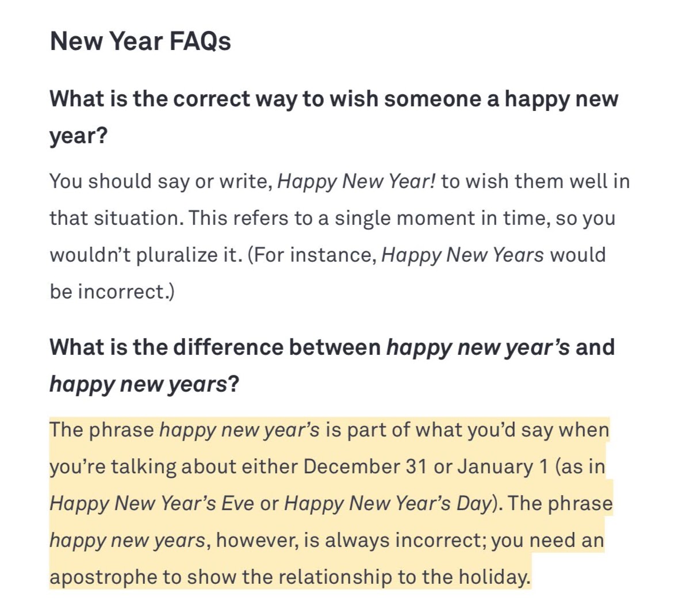Viewport: 678px width, 616px height.
Task: Click highlighted italic "happy new year's" in answer
Action: click(x=239, y=430)
